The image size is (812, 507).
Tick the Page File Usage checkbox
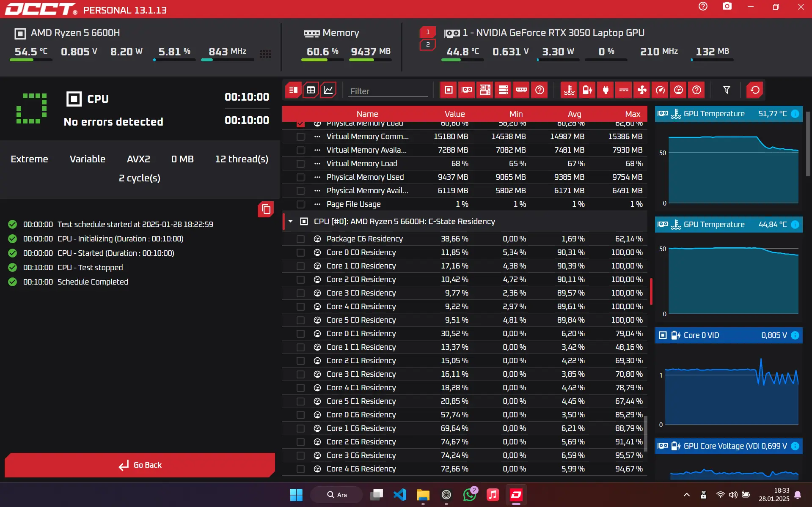tap(300, 205)
